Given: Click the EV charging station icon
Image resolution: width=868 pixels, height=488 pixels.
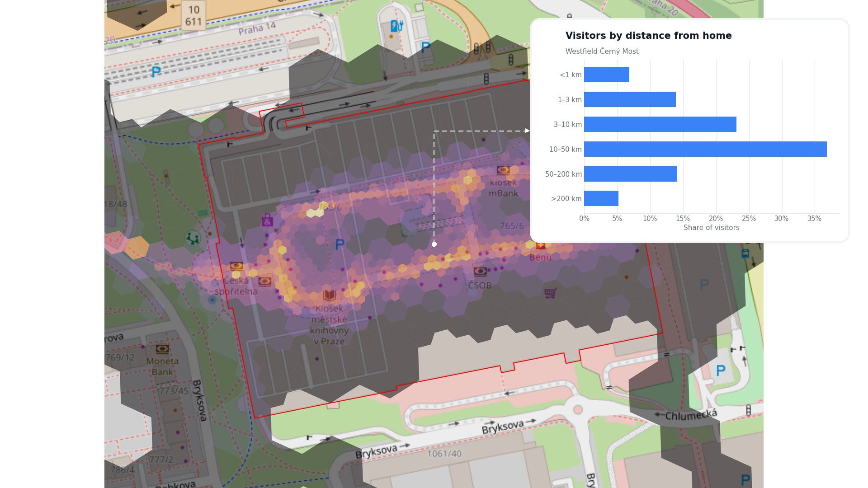Looking at the screenshot, I should 396,26.
